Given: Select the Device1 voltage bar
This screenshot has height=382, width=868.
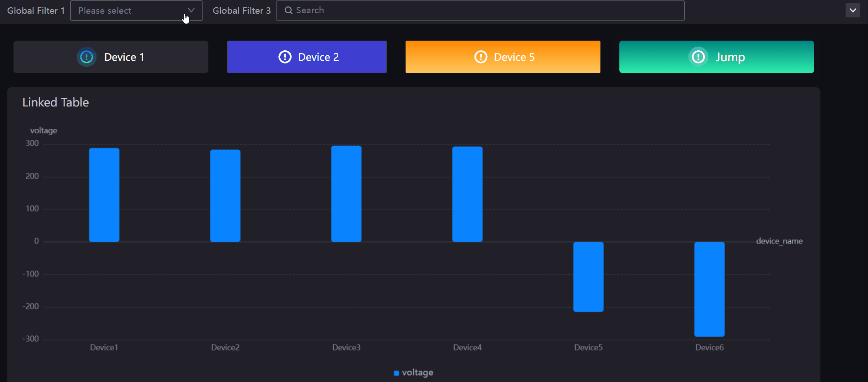Looking at the screenshot, I should [104, 195].
